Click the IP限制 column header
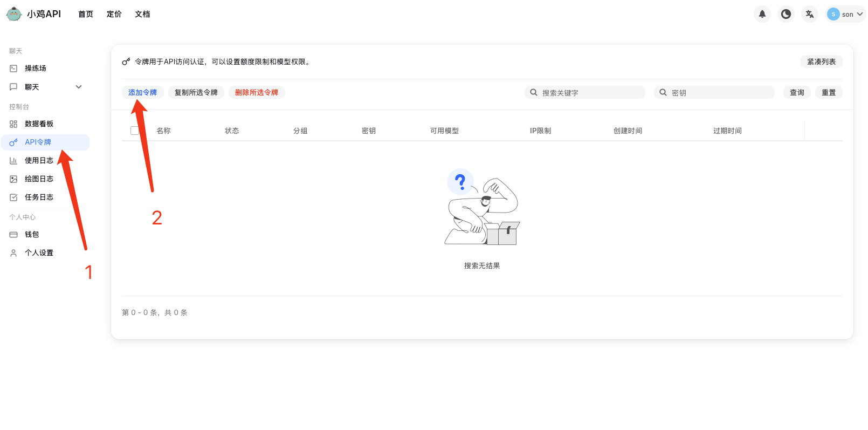Image resolution: width=868 pixels, height=430 pixels. click(x=540, y=131)
